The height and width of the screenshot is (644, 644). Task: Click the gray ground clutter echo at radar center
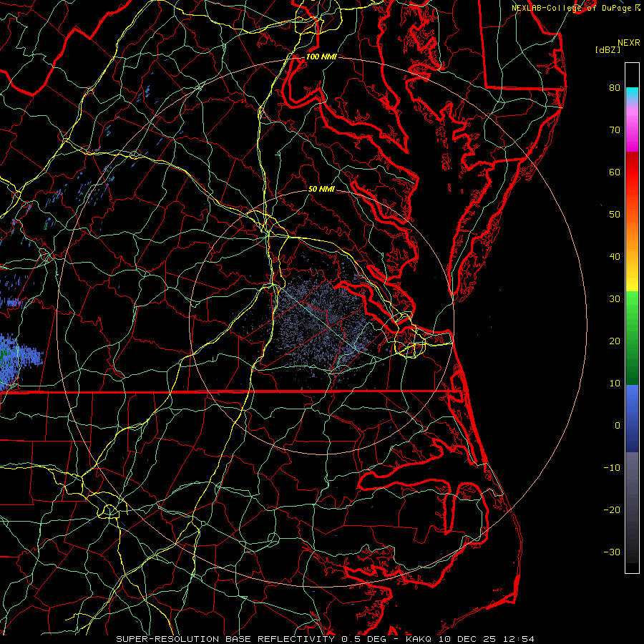(x=324, y=323)
